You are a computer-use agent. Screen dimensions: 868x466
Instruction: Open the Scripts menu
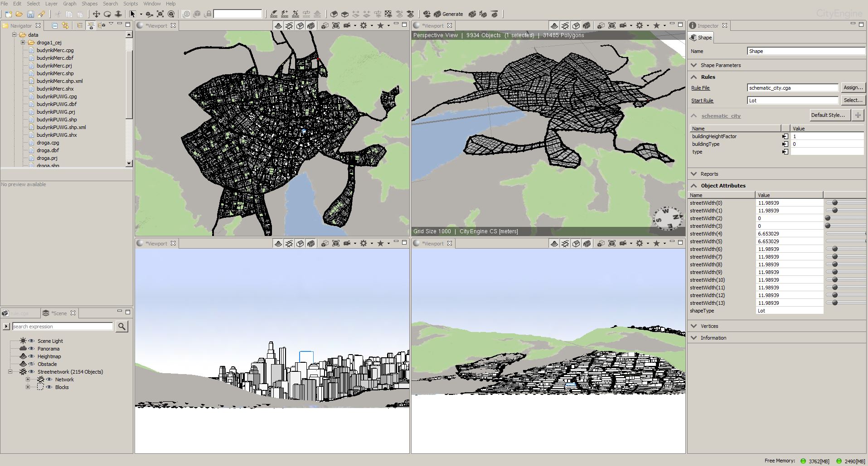[x=131, y=3]
